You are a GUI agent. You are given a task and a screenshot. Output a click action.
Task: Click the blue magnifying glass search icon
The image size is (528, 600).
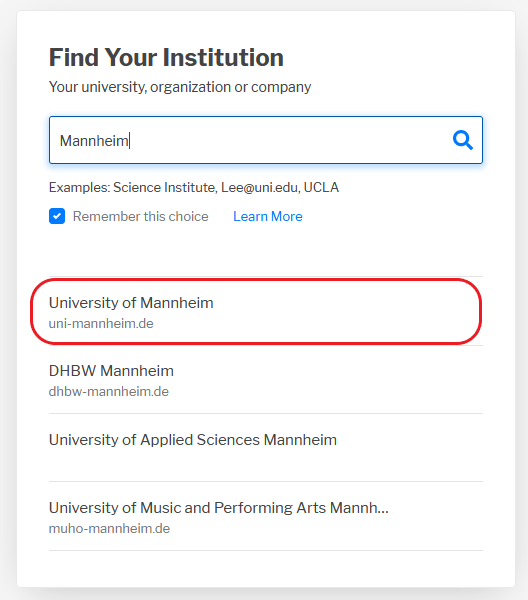(x=463, y=140)
